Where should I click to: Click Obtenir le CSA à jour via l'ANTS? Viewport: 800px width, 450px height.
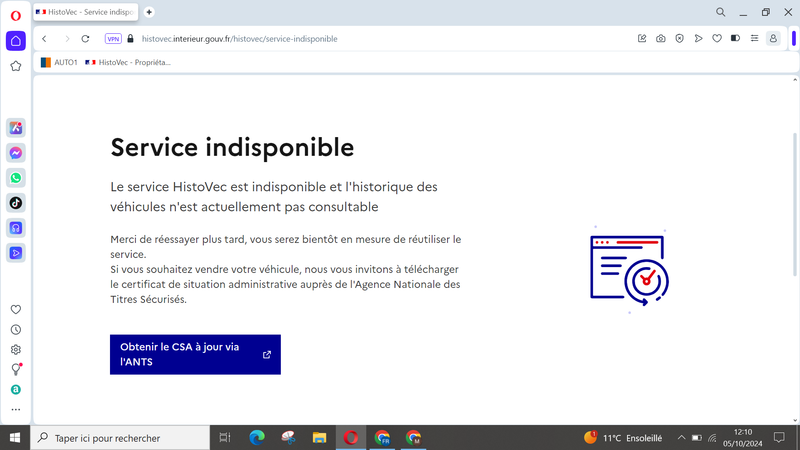pos(195,355)
